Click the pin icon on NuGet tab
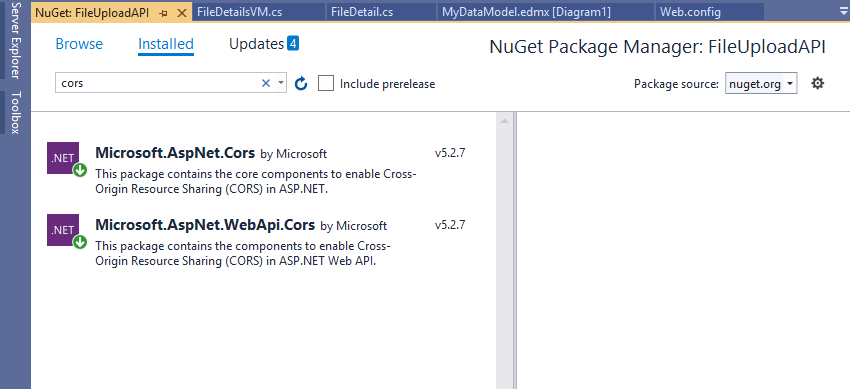The height and width of the screenshot is (389, 850). pos(164,12)
